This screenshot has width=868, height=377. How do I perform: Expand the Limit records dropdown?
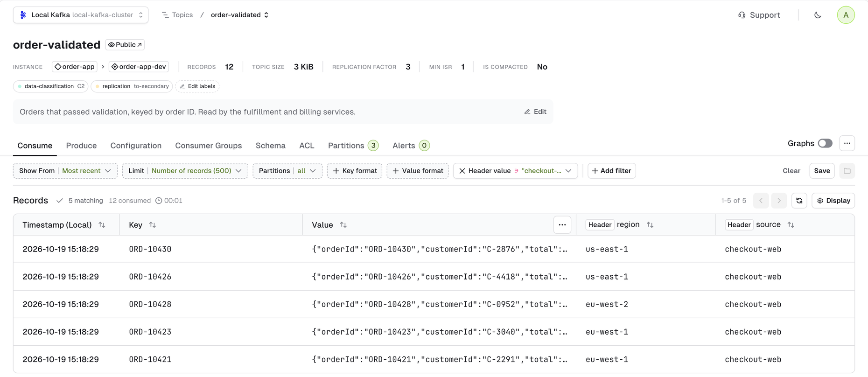(x=185, y=171)
